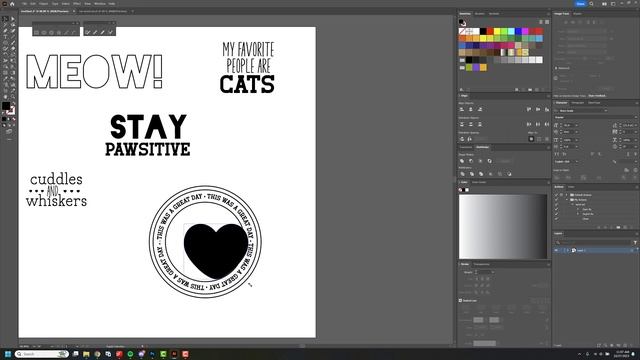Screen dimensions: 640x360
Task: Toggle My Actions set checkmark
Action: pyautogui.click(x=556, y=200)
